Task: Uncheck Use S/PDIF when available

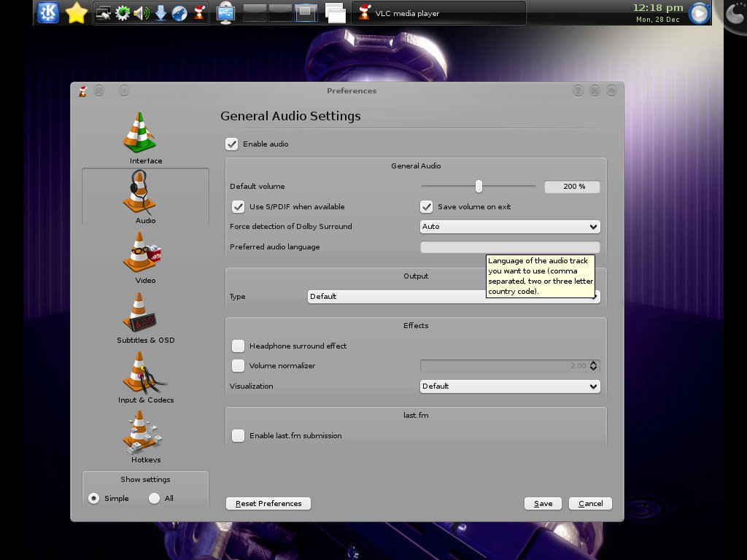Action: click(238, 207)
